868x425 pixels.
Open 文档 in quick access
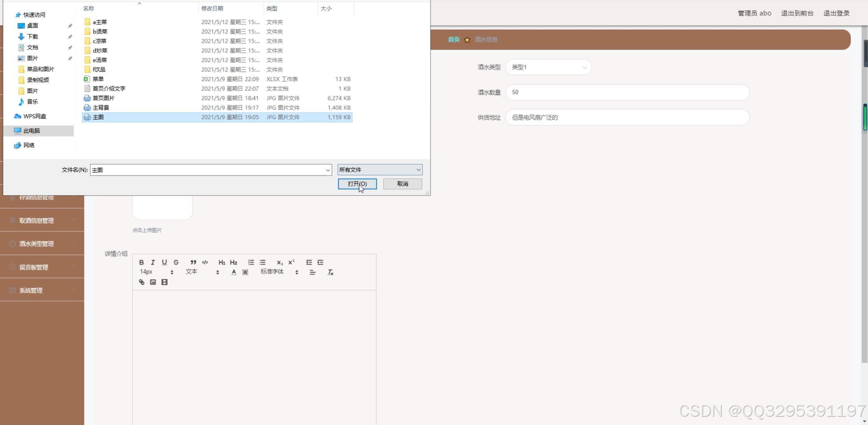point(32,47)
